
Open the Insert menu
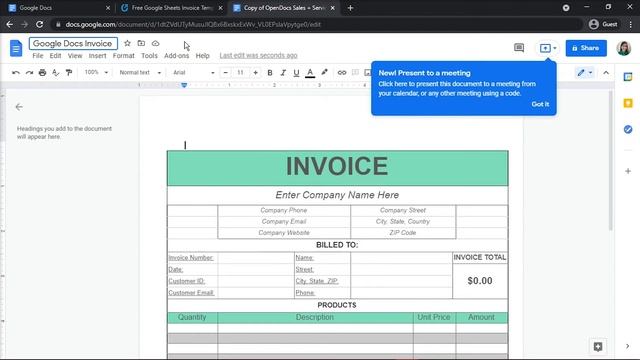97,56
